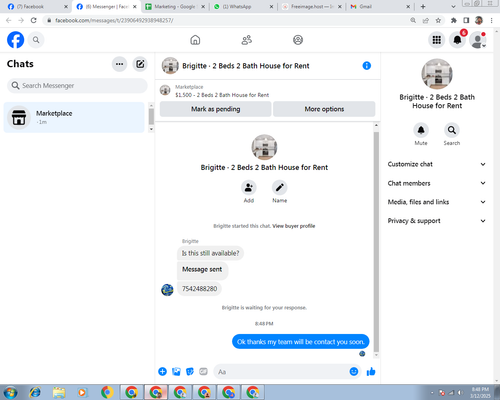Open the tab search dropdown arrow
500x400 pixels.
pyautogui.click(x=453, y=6)
